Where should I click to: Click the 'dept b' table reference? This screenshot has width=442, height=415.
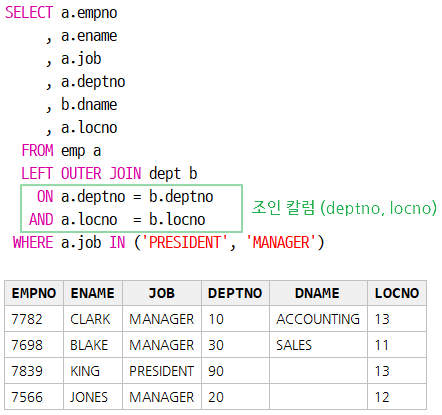pyautogui.click(x=173, y=174)
